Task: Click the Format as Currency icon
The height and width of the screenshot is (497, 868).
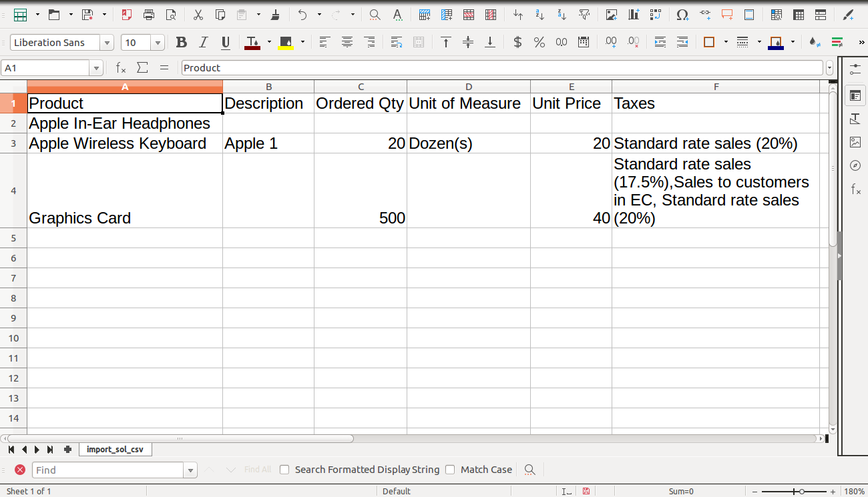Action: 517,43
